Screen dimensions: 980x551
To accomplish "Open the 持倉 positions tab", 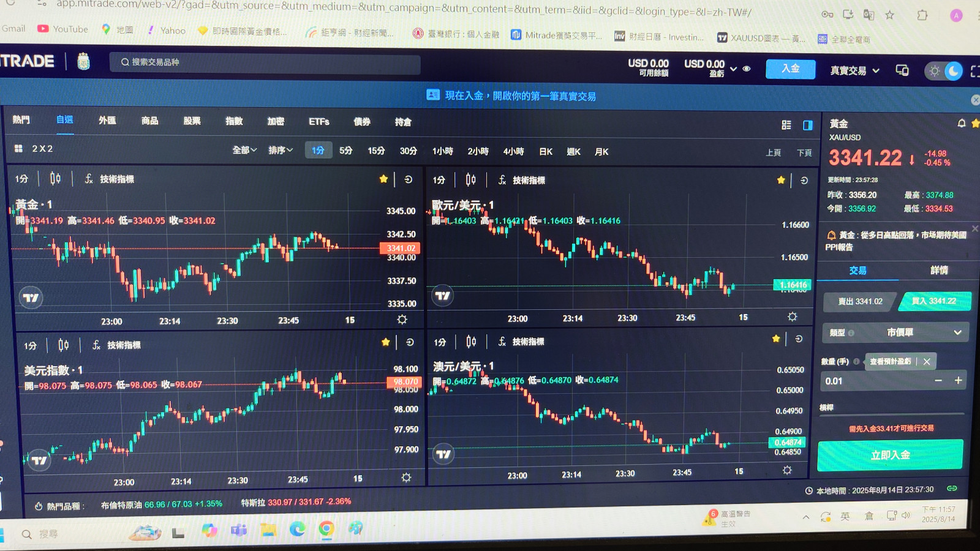I will (x=403, y=122).
